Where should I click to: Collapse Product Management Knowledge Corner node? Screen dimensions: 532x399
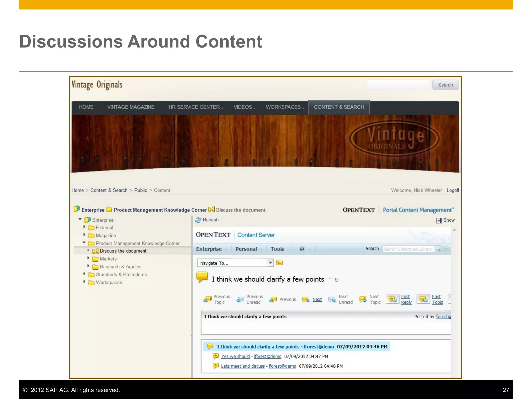pyautogui.click(x=84, y=243)
